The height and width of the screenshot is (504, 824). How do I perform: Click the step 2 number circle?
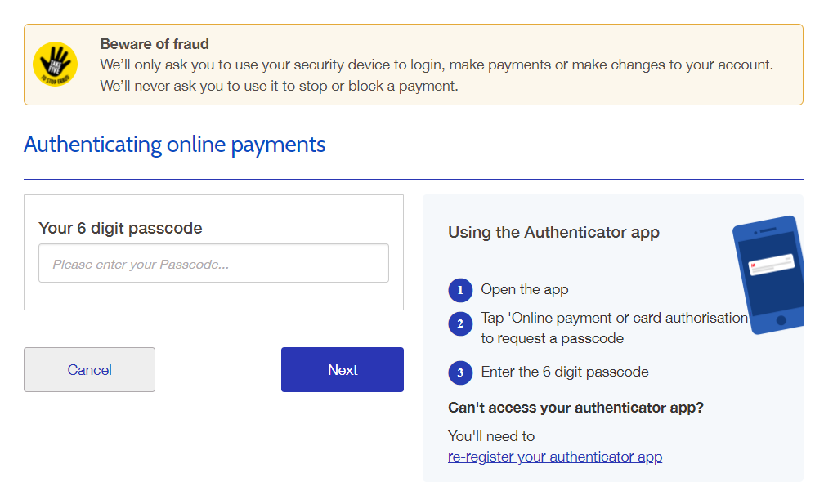pos(460,323)
